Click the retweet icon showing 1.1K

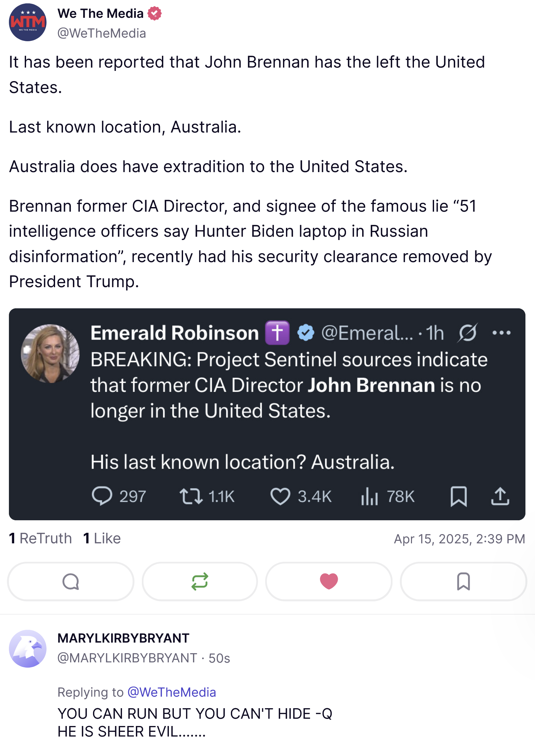point(191,497)
